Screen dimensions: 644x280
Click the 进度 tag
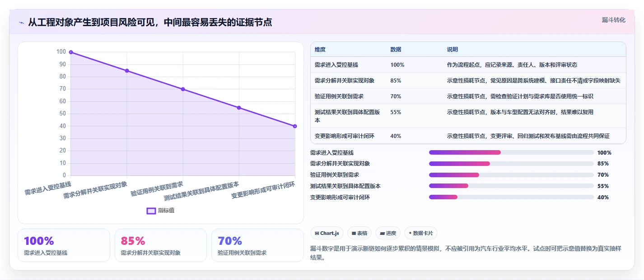click(x=388, y=233)
